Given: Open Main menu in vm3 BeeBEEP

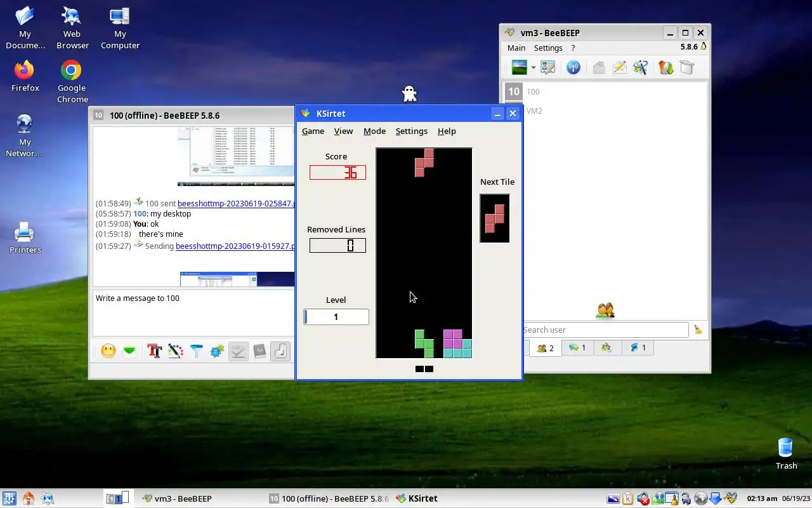Looking at the screenshot, I should tap(516, 48).
